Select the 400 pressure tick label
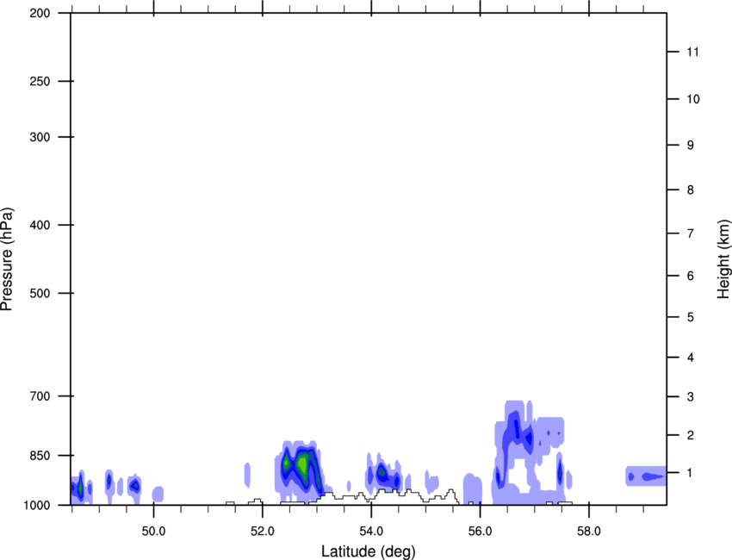The image size is (732, 560). click(40, 225)
